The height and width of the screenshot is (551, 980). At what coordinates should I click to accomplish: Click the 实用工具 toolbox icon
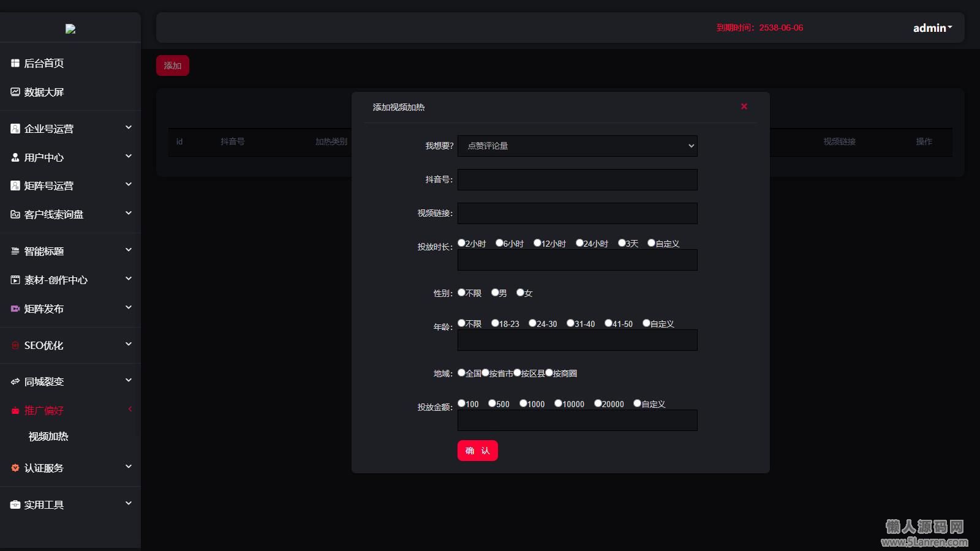coord(15,504)
